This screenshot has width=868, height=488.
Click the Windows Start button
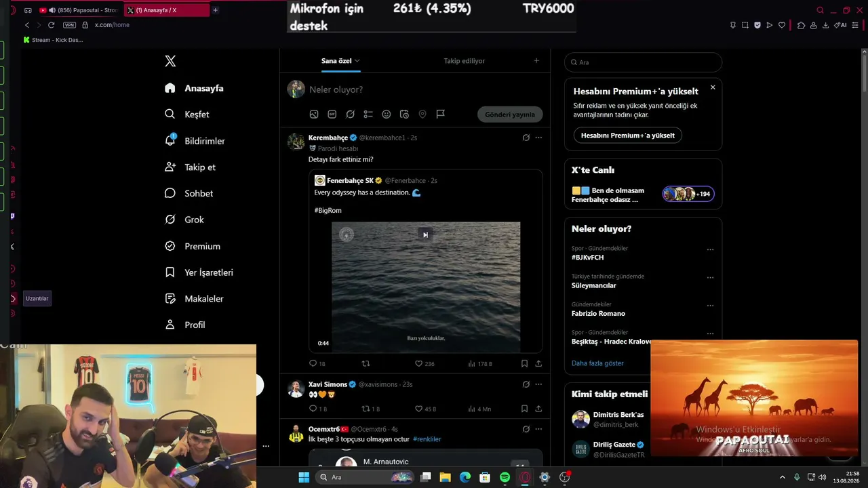click(x=304, y=477)
